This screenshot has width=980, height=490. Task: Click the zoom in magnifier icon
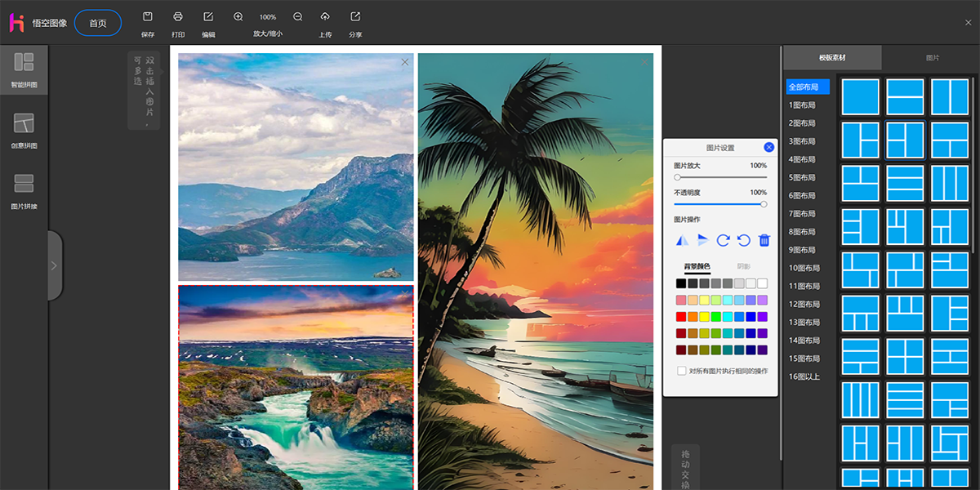point(238,17)
